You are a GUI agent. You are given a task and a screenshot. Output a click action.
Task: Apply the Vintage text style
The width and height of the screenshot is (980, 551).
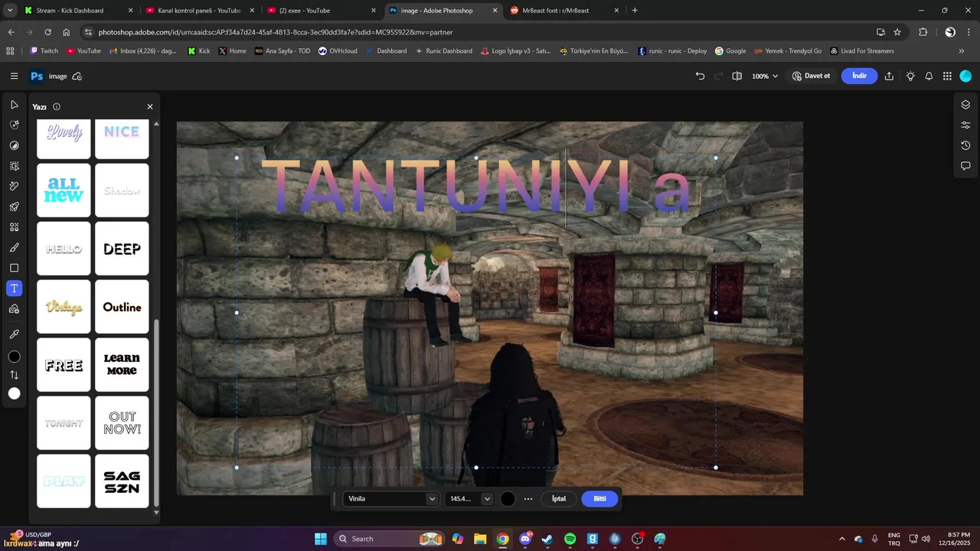pyautogui.click(x=64, y=307)
